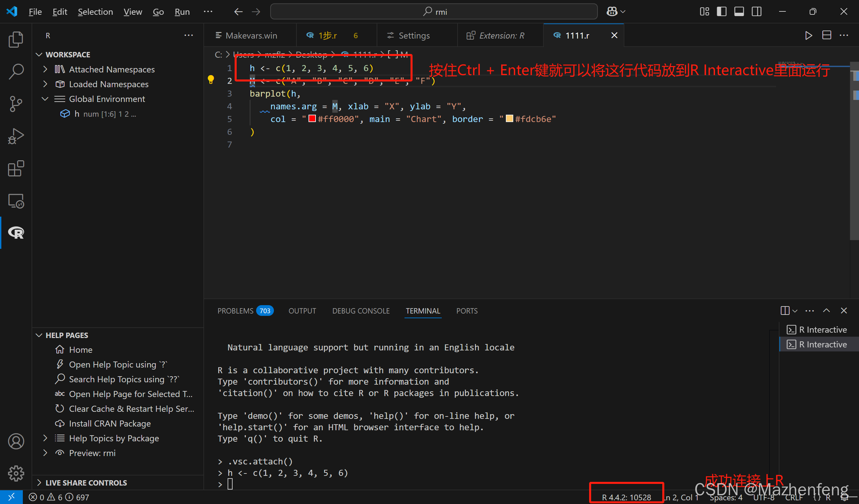This screenshot has height=504, width=859.
Task: Open the Extensions view
Action: (x=16, y=168)
